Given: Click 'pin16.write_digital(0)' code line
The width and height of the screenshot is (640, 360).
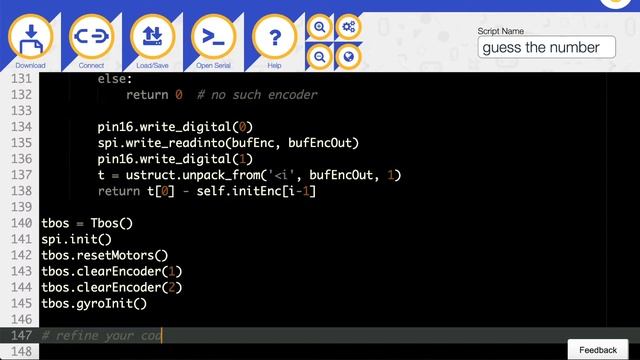Looking at the screenshot, I should pos(175,127).
